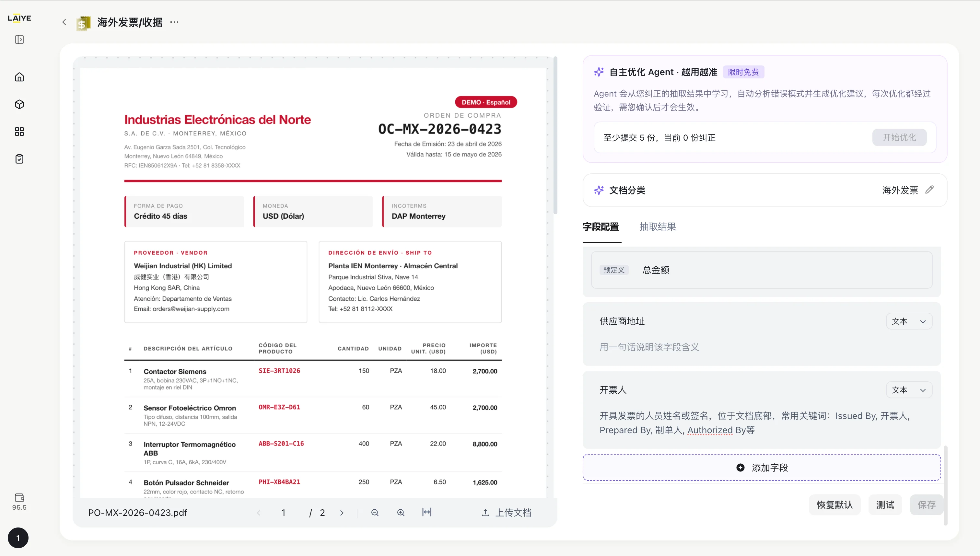980x556 pixels.
Task: Go back using the left arrow
Action: (64, 22)
